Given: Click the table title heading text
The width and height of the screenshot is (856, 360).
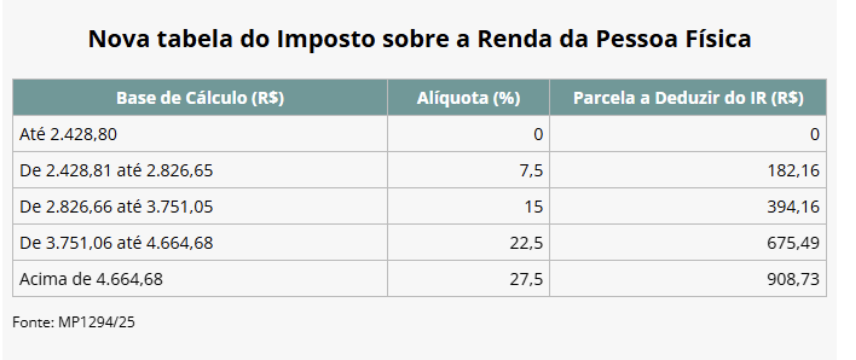Looking at the screenshot, I should point(419,39).
